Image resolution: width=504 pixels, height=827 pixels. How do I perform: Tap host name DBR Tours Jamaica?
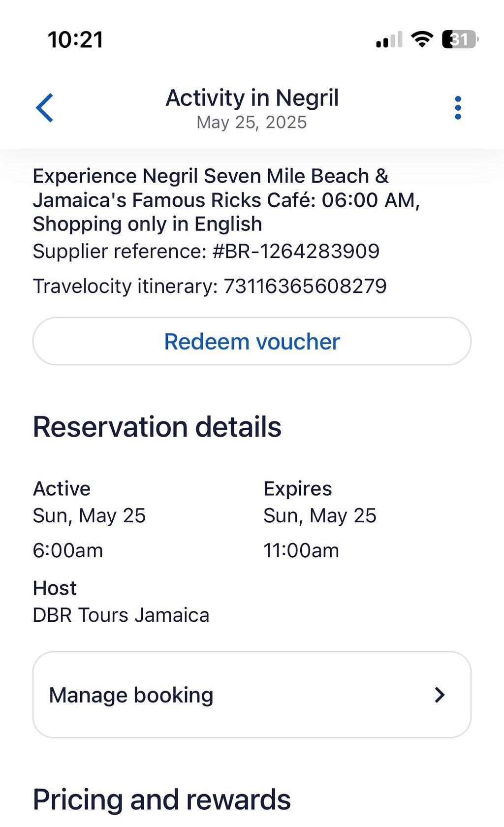(121, 615)
